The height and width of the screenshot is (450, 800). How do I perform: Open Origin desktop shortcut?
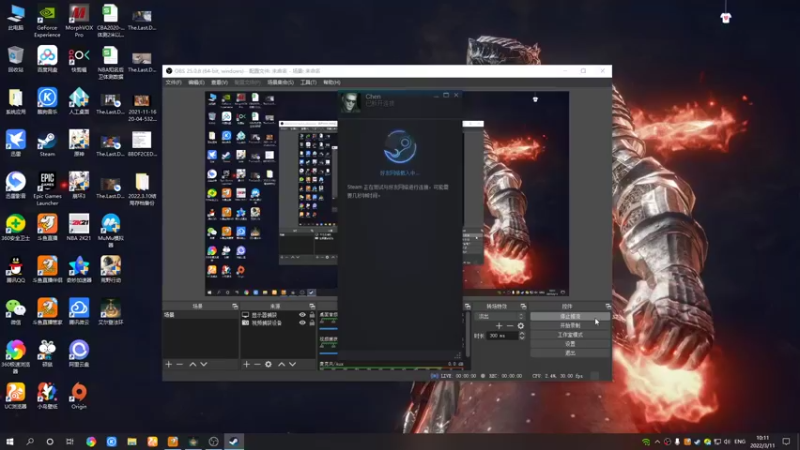click(x=79, y=396)
